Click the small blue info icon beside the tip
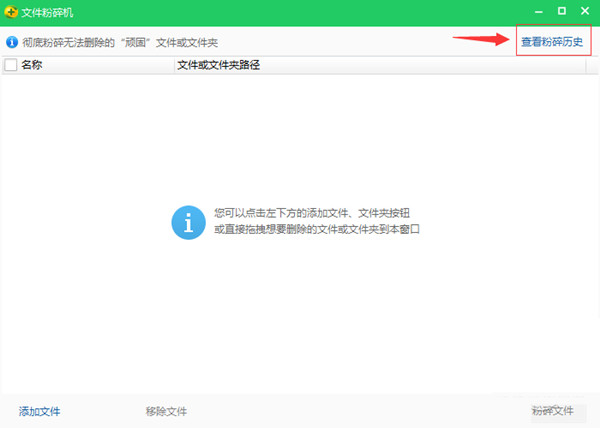 (x=12, y=43)
